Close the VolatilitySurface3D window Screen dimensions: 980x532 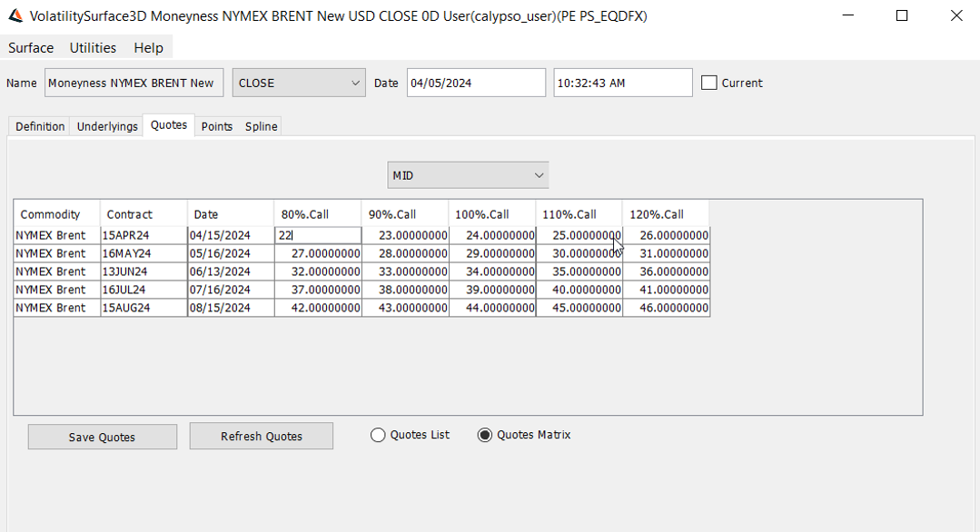956,15
